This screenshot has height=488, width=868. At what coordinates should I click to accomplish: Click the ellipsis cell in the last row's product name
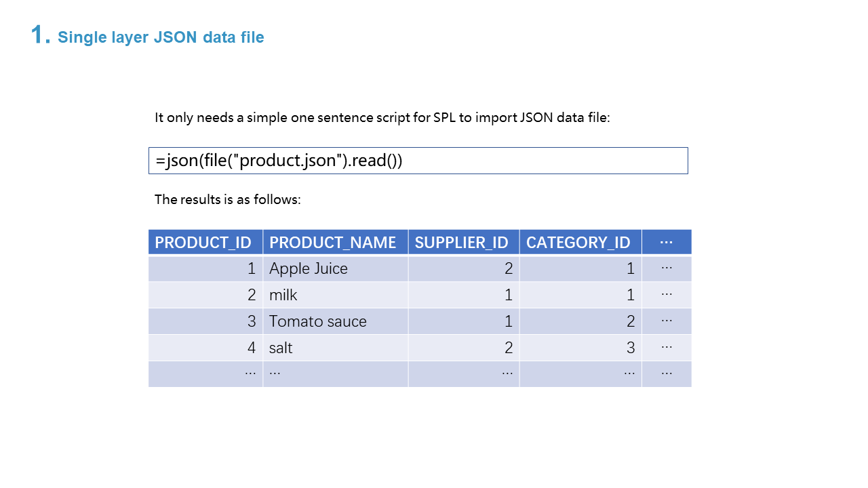[335, 373]
